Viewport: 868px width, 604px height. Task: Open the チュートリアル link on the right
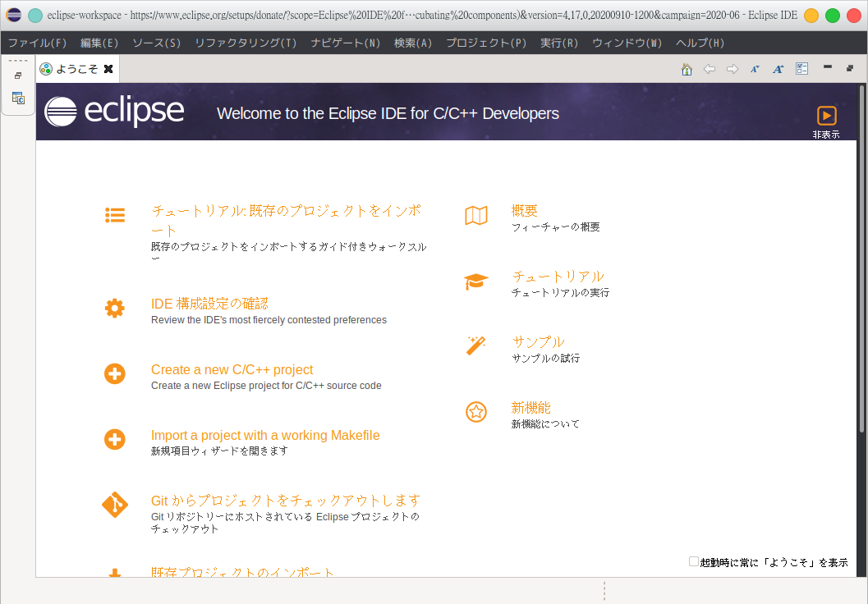click(558, 276)
